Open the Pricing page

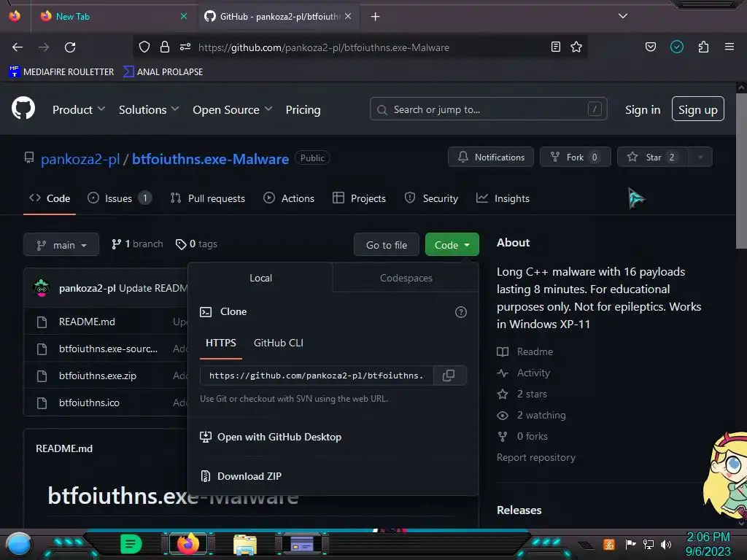[303, 109]
